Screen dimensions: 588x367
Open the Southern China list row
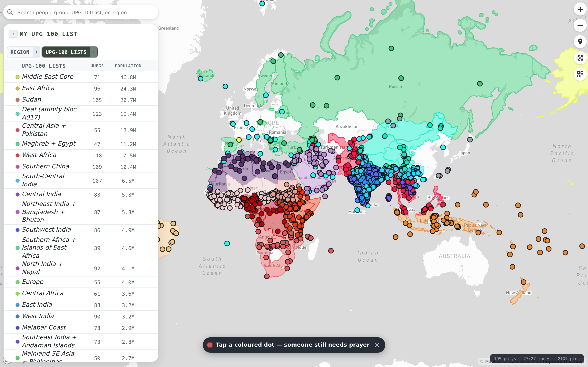81,167
